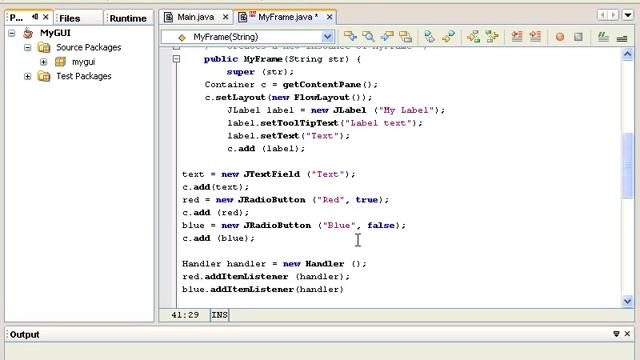Close the Output panel
This screenshot has height=360, width=640.
(627, 334)
